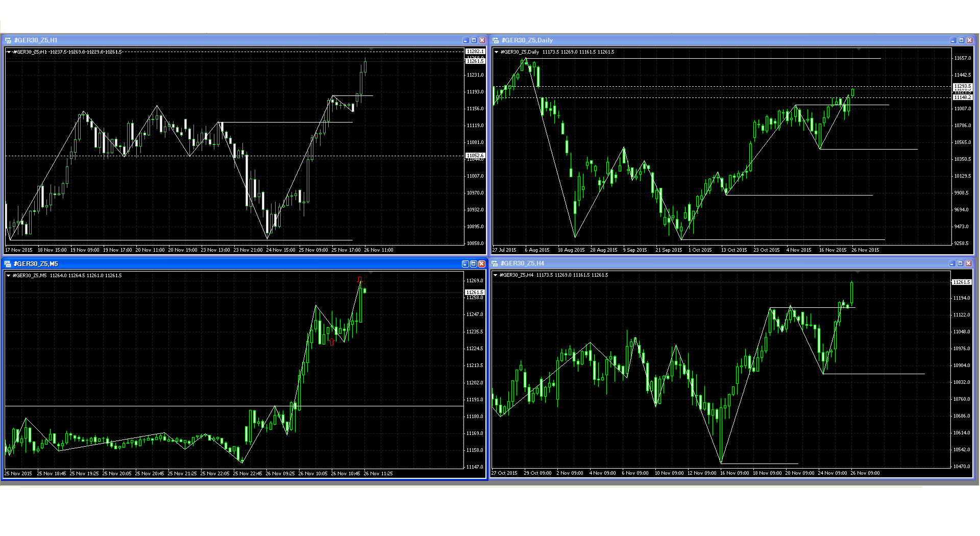Image resolution: width=980 pixels, height=536 pixels.
Task: Activate the #GER30_Z5,H4 title bar
Action: [x=715, y=263]
